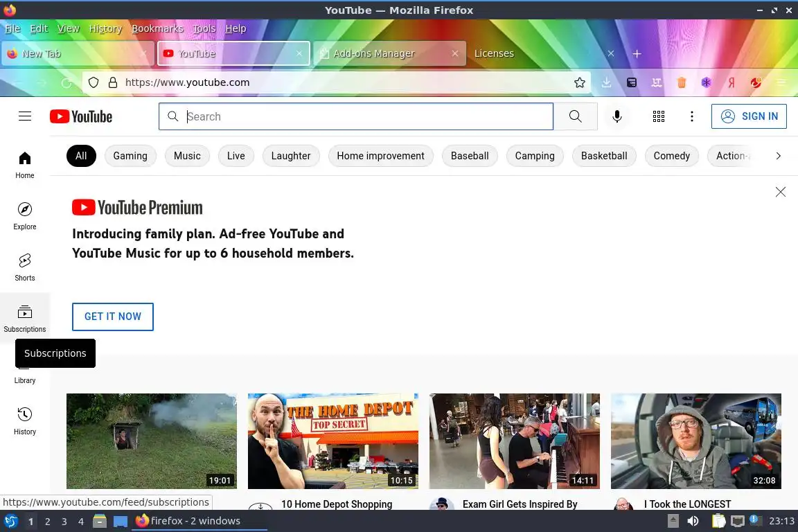
Task: Open the Tools menu
Action: (x=204, y=28)
